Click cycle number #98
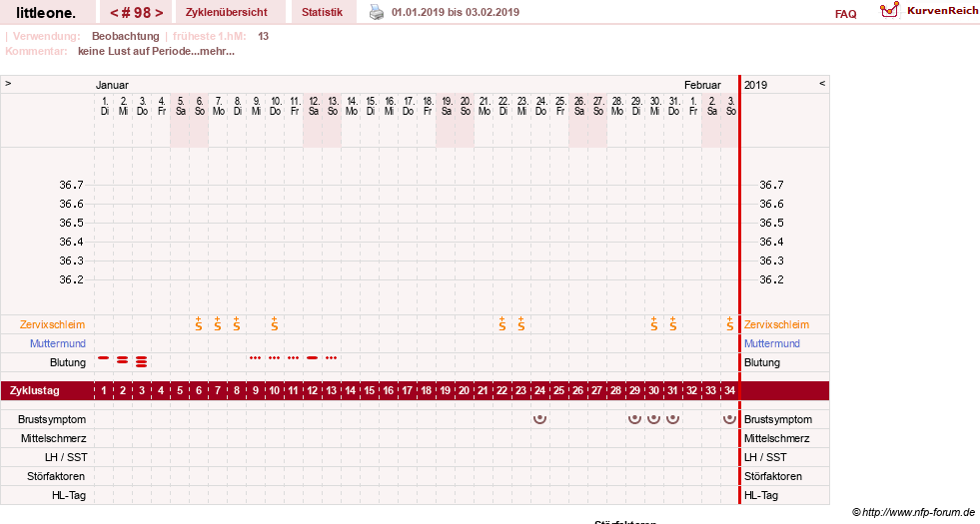 coord(137,13)
